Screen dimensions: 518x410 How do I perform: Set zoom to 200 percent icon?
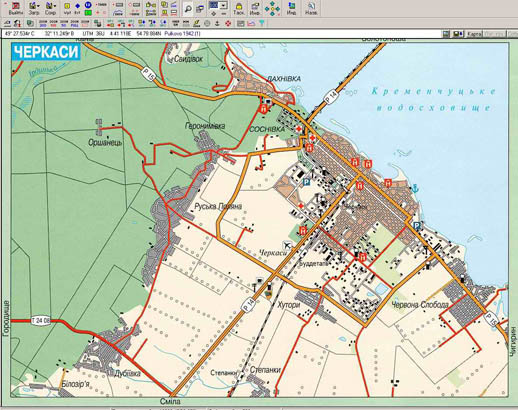coord(43,23)
